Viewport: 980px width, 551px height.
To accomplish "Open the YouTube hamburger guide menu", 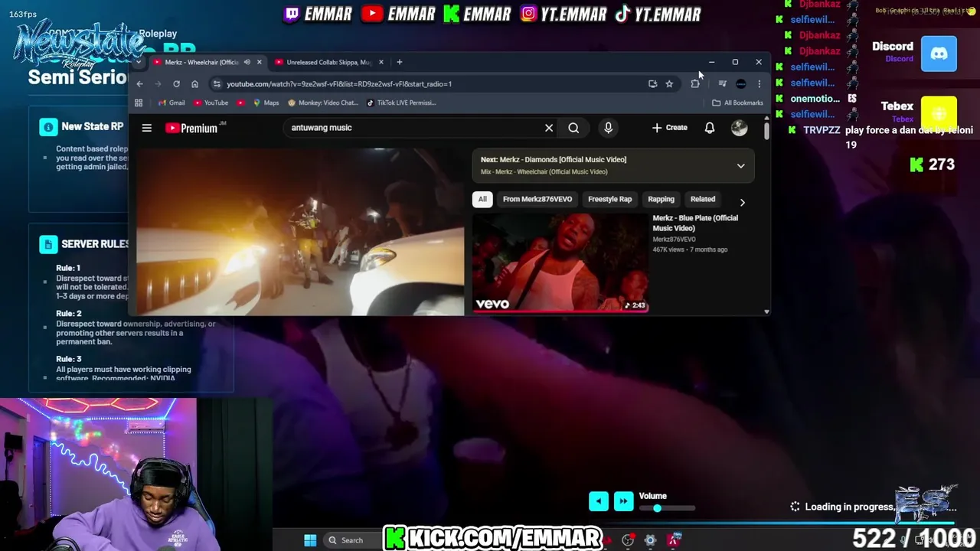I will click(x=146, y=128).
